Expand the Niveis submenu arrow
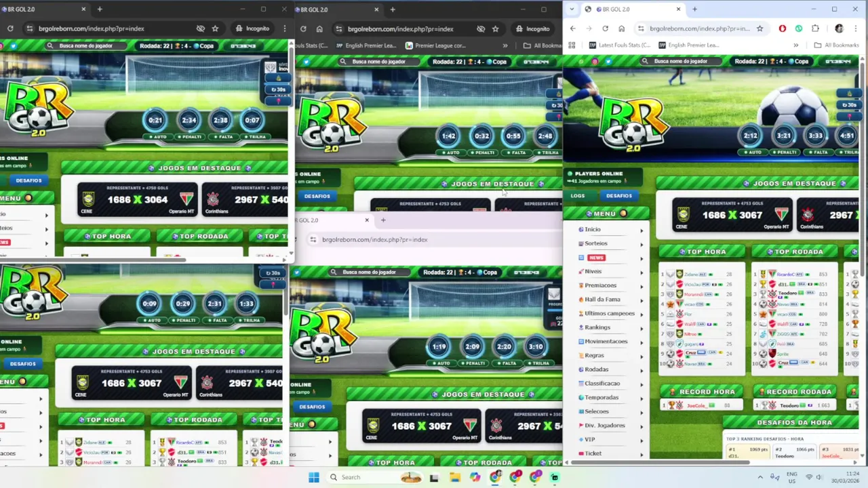The height and width of the screenshot is (488, 868). point(641,272)
